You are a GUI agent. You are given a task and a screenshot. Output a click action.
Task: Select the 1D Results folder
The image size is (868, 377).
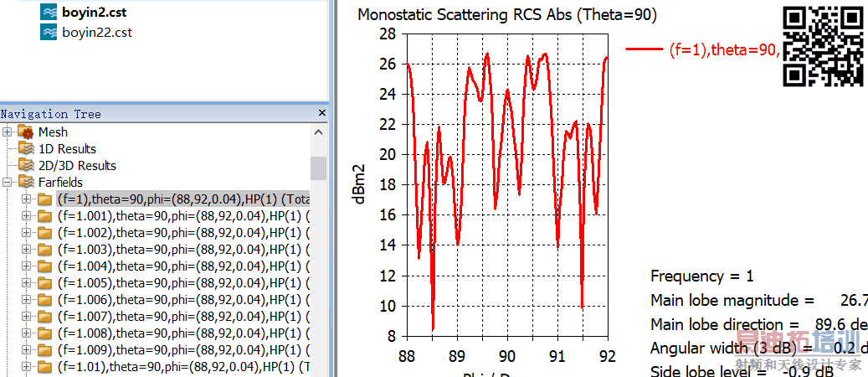(x=67, y=148)
